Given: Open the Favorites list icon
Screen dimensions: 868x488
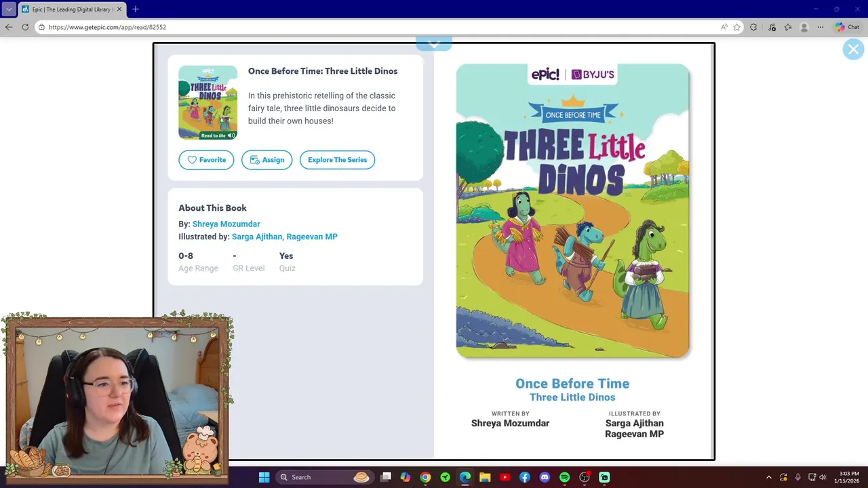Looking at the screenshot, I should tap(788, 27).
